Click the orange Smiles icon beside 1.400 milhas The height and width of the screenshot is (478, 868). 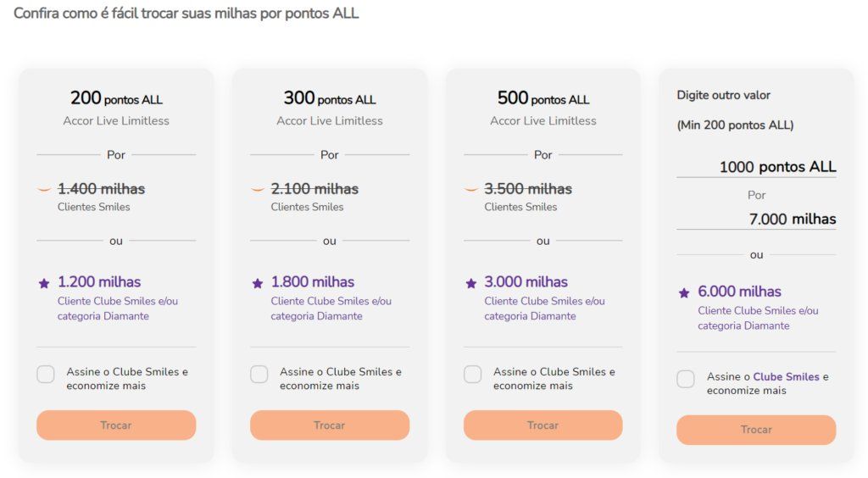click(44, 189)
